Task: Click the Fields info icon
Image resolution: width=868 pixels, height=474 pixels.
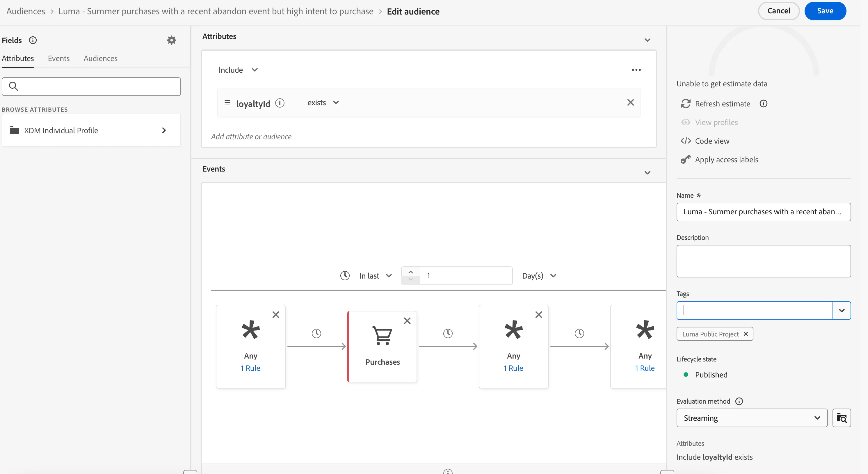Action: (33, 40)
